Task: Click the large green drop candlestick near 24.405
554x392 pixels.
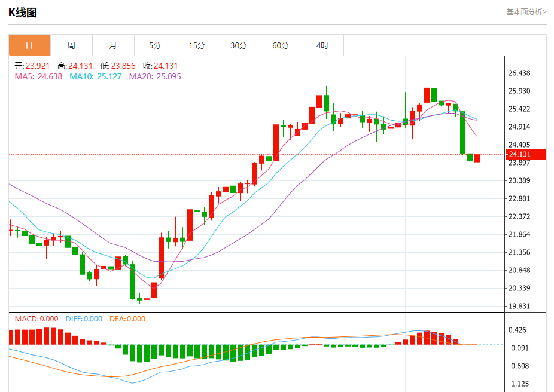Action: point(462,133)
